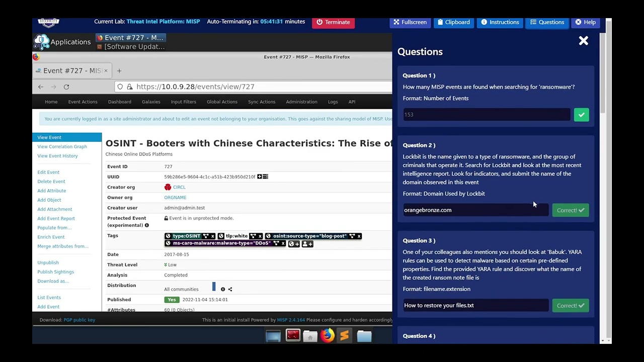Screen dimensions: 644x362
Task: Click Question 3 Correct button
Action: point(571,306)
